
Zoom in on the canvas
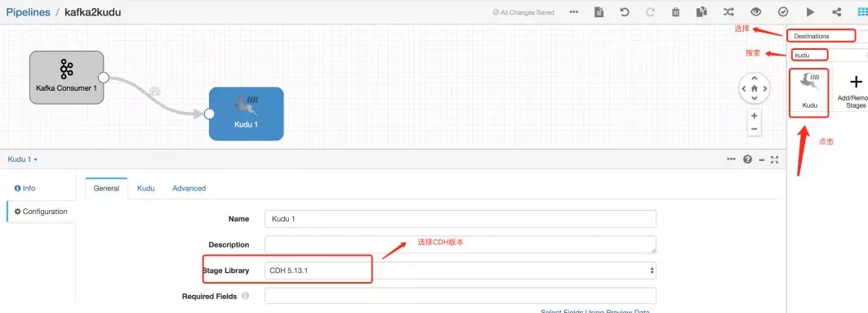pyautogui.click(x=754, y=116)
